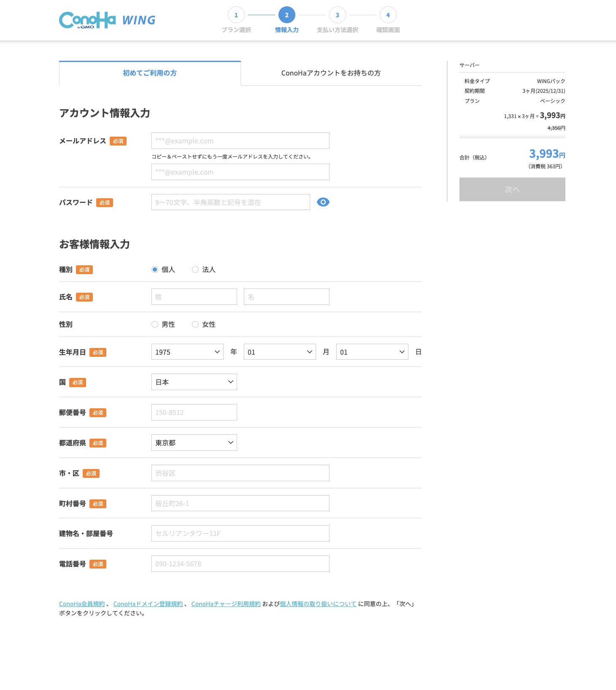Select the 法人 radio button
The width and height of the screenshot is (616, 690).
[x=195, y=270]
